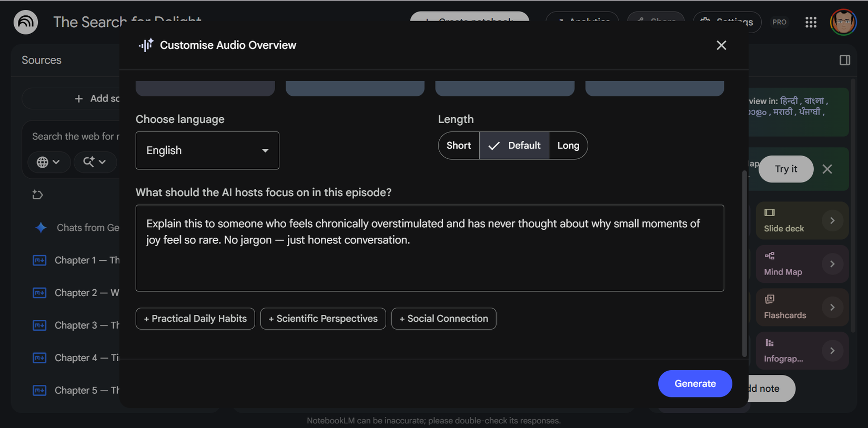Open the web source globe dropdown
This screenshot has height=428, width=868.
coord(48,162)
